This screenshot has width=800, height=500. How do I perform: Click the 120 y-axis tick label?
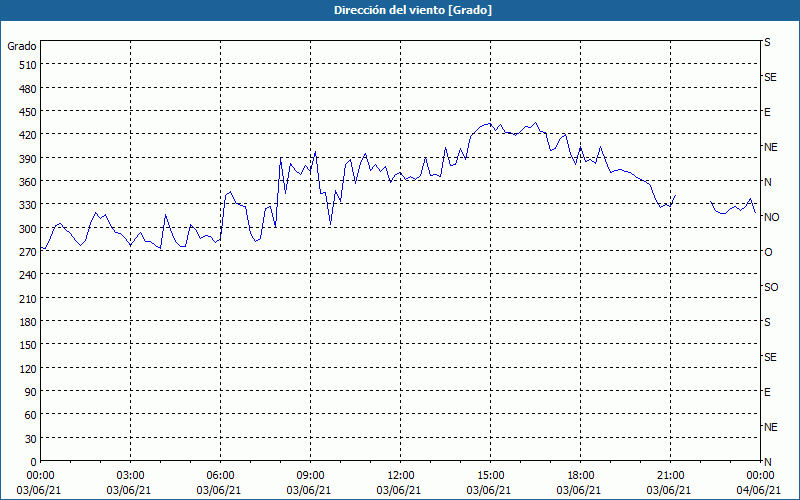(28, 369)
